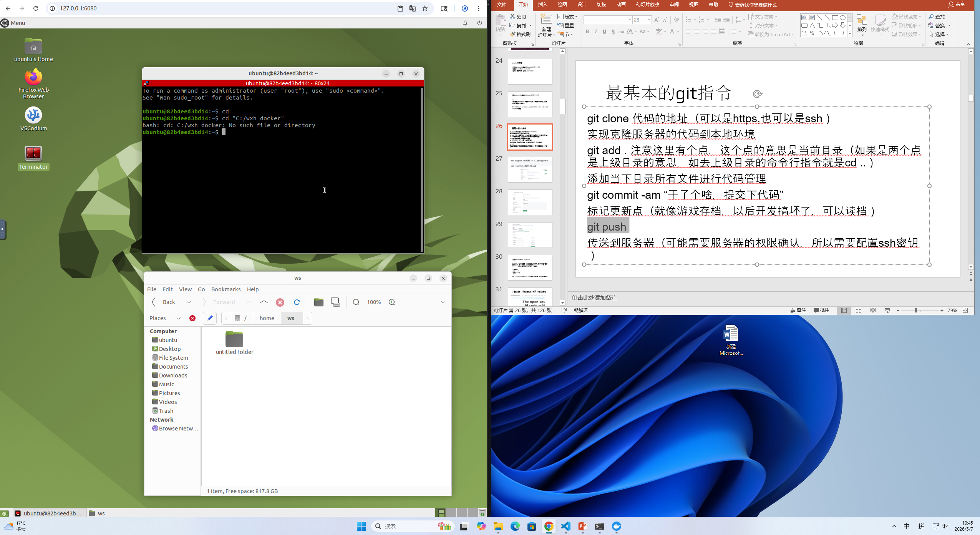This screenshot has width=980, height=535.
Task: Toggle the location edit pencil button
Action: click(210, 318)
